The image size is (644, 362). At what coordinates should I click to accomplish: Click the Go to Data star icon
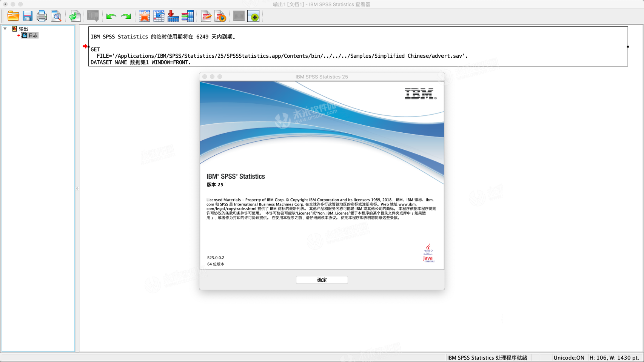point(144,16)
